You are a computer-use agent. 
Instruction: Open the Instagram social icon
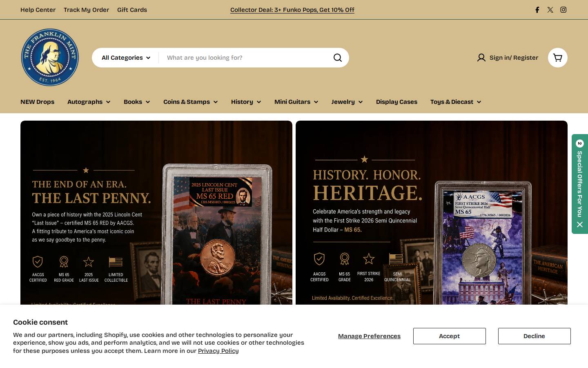click(x=563, y=10)
